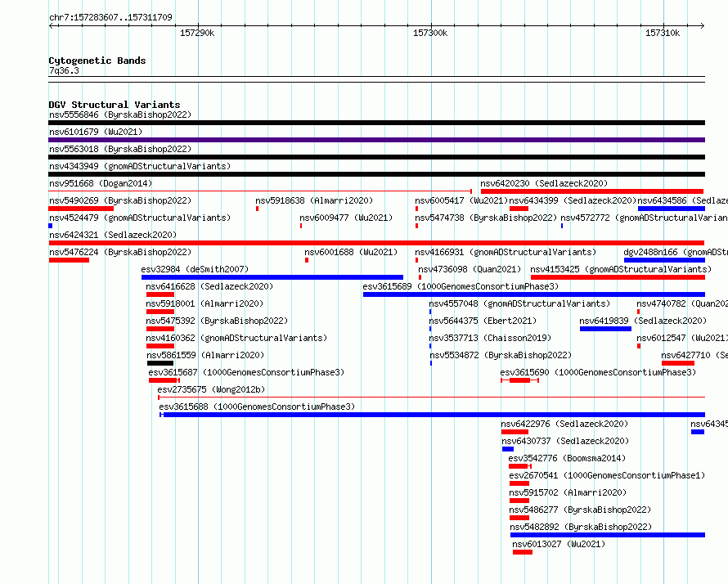Click the nsv5490269 (ByrskaBishop2022) label
Viewport: 728px width, 584px height.
pos(120,200)
